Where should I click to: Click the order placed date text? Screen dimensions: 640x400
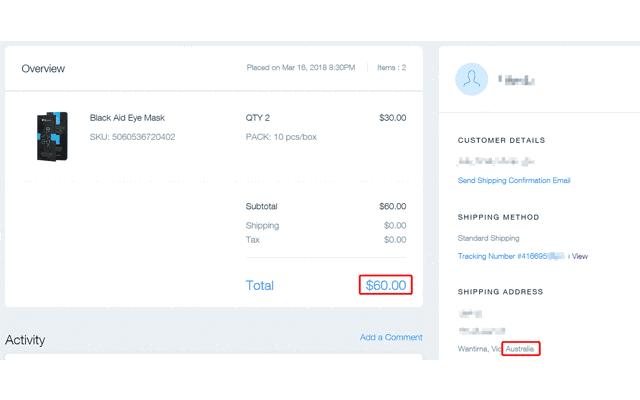[300, 68]
